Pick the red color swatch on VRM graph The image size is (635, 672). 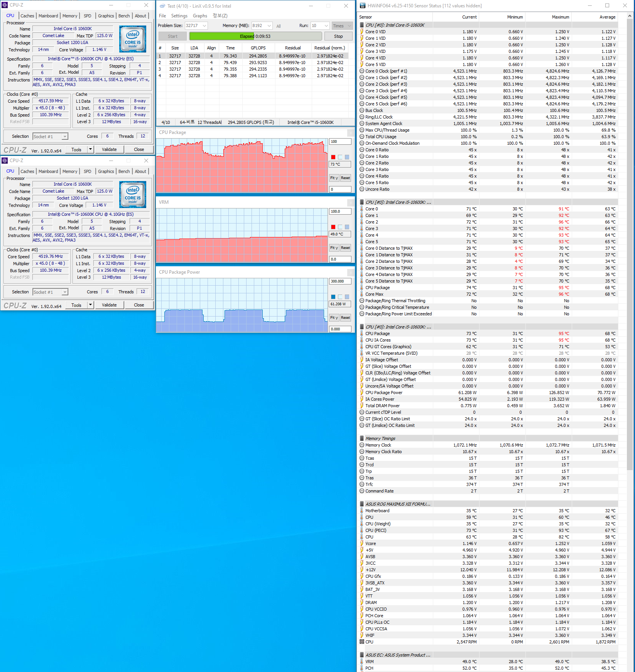coord(333,227)
